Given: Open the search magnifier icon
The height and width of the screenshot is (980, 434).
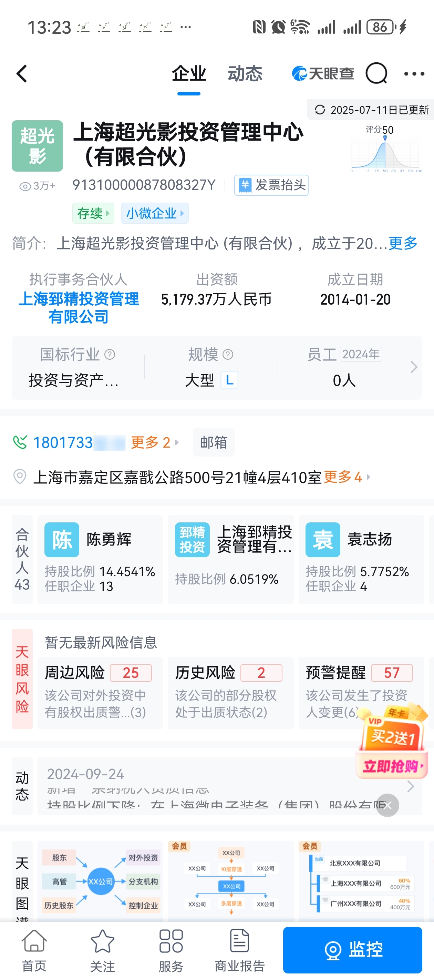Looking at the screenshot, I should coord(376,73).
